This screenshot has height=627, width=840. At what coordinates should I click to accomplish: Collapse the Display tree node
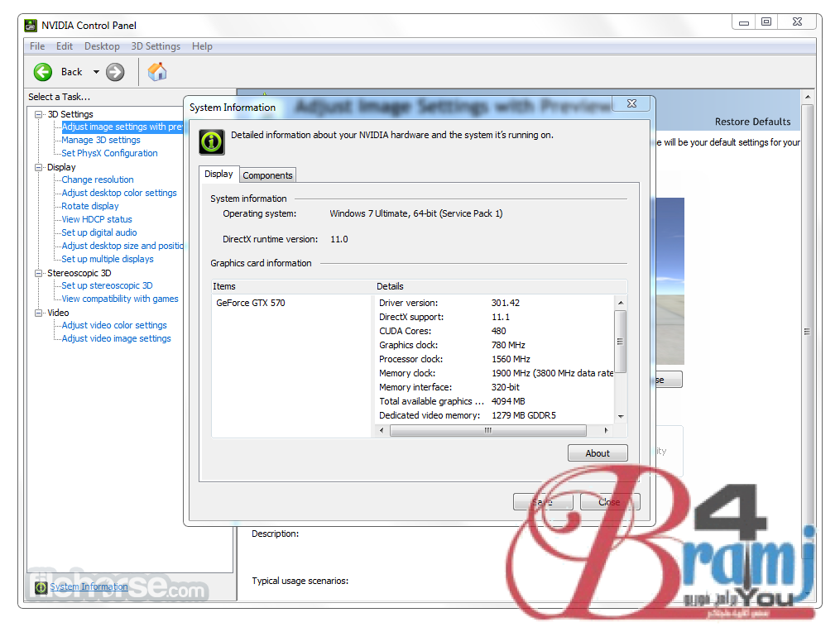39,167
